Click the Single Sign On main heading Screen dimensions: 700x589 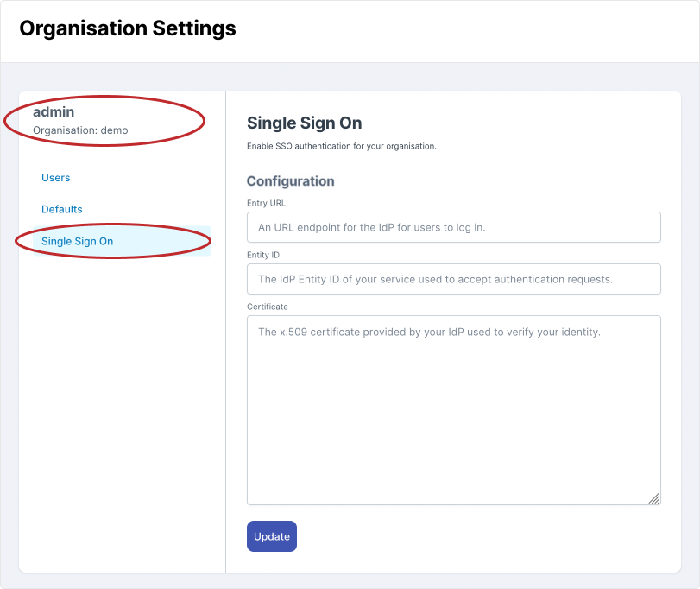tap(304, 123)
